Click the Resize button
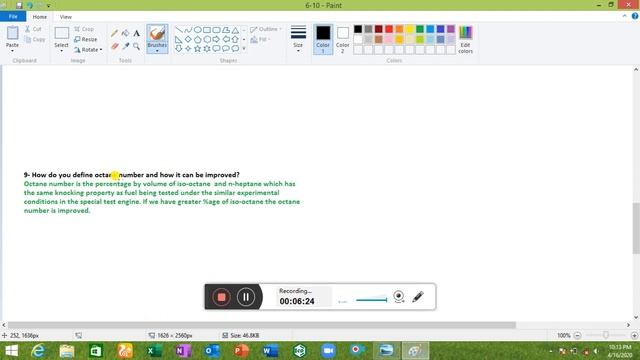The image size is (640, 360). click(86, 40)
